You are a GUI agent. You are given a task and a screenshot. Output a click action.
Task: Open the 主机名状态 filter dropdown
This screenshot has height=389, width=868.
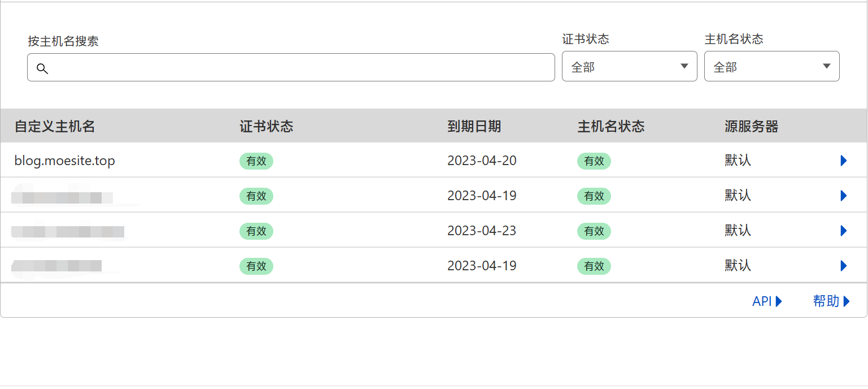[772, 66]
